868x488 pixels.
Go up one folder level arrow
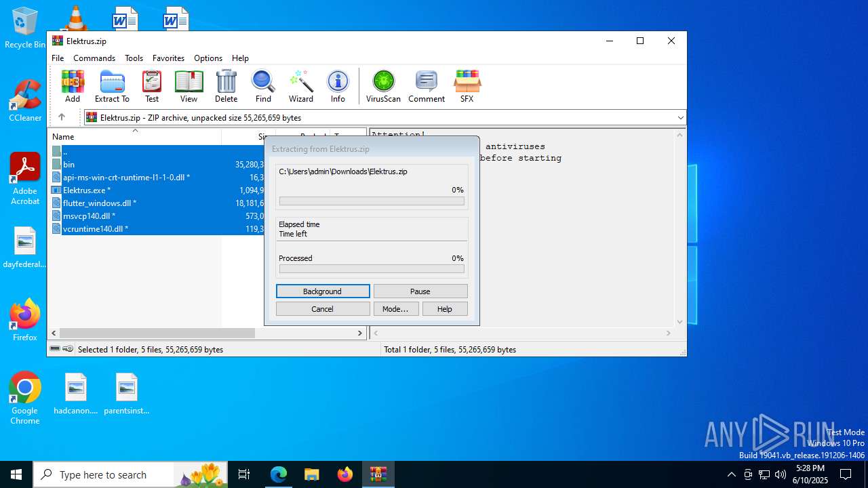click(61, 117)
